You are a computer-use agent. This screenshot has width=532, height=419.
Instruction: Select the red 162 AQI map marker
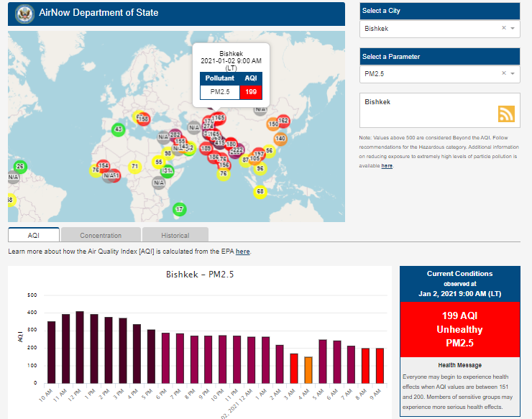point(283,121)
